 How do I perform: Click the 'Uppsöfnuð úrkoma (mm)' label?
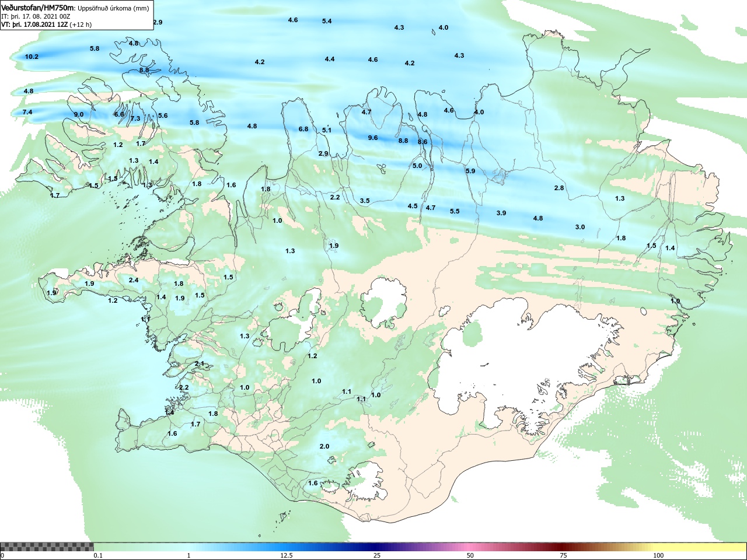coord(113,9)
